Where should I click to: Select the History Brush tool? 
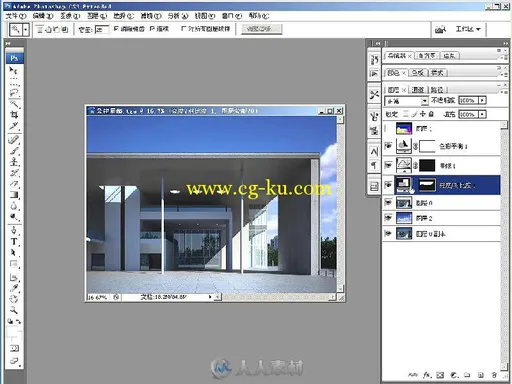(x=14, y=173)
